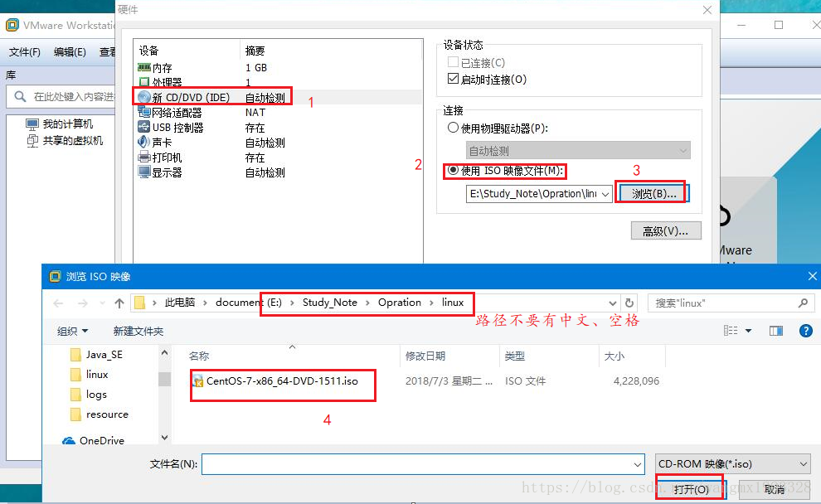
Task: Click 我的计算机 in VMware library
Action: (x=67, y=124)
